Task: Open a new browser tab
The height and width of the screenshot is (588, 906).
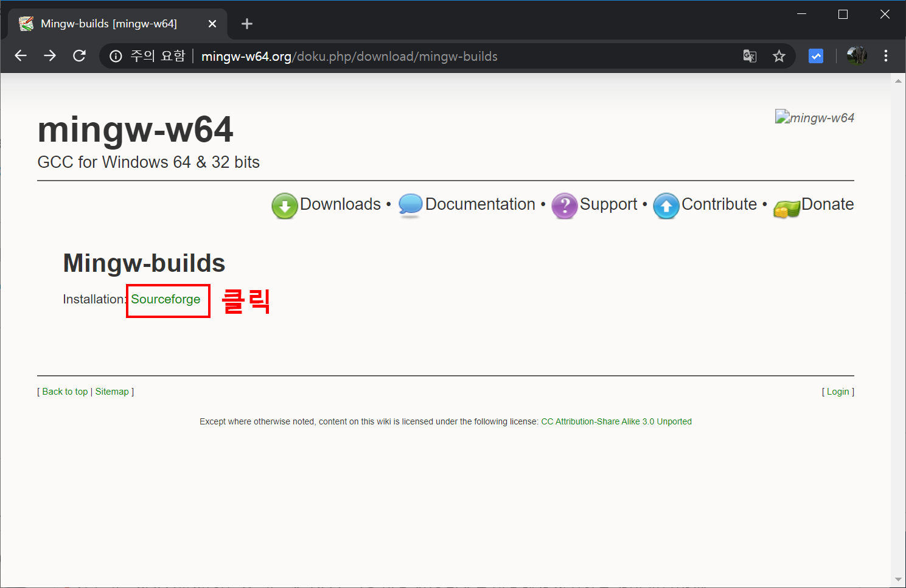Action: (x=246, y=23)
